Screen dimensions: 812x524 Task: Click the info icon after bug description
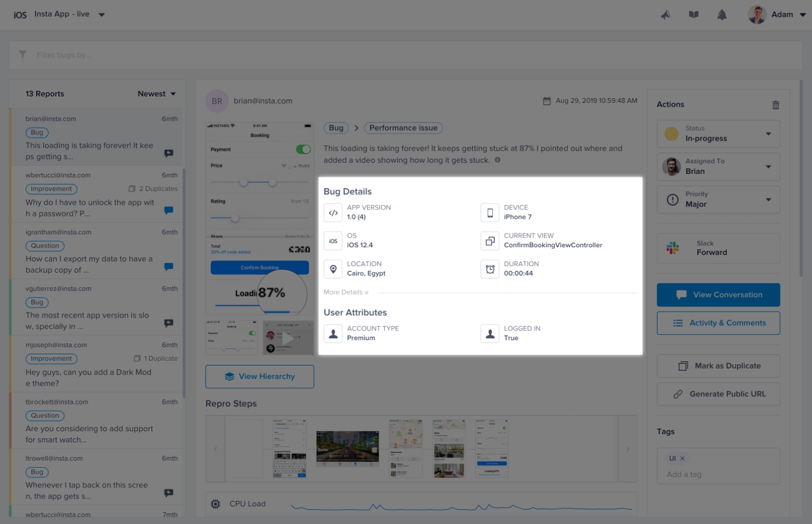[x=497, y=160]
